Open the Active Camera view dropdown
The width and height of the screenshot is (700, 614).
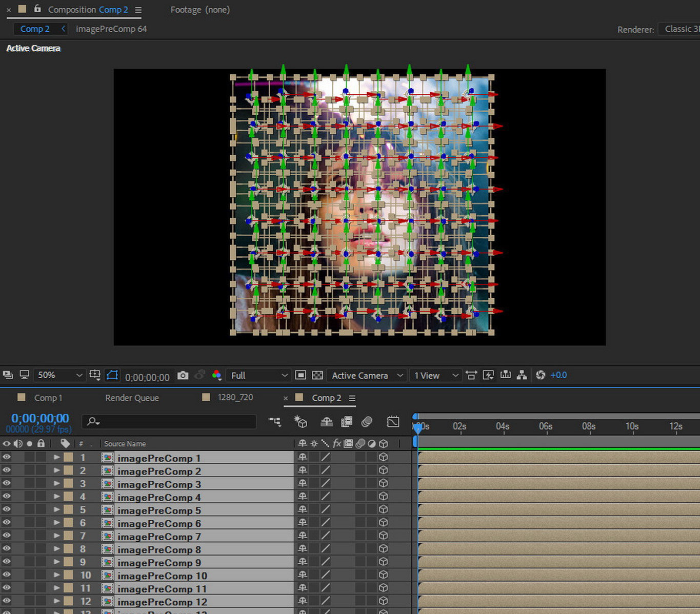(367, 376)
